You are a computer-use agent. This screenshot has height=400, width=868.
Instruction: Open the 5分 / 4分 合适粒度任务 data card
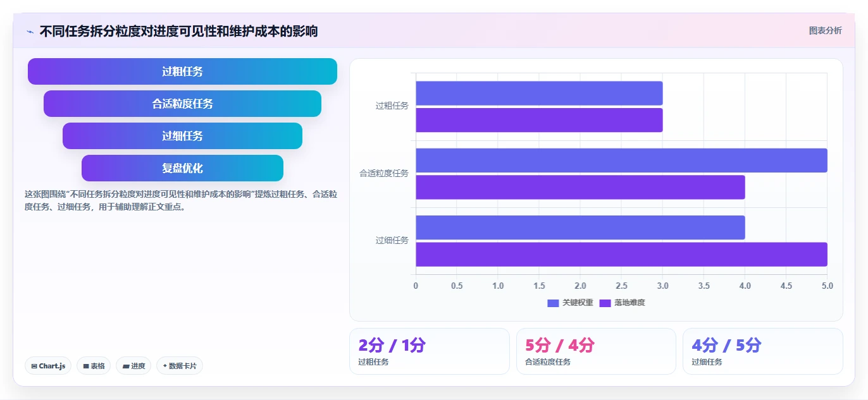pos(596,351)
